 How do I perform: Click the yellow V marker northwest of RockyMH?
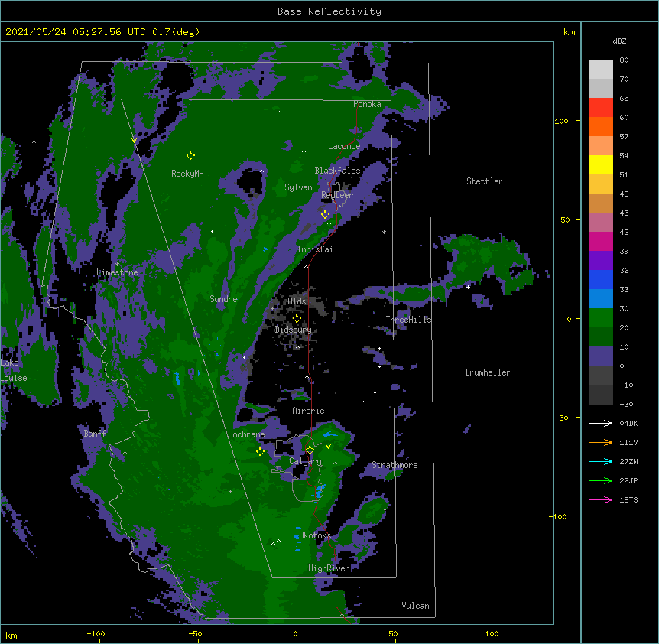click(x=134, y=141)
